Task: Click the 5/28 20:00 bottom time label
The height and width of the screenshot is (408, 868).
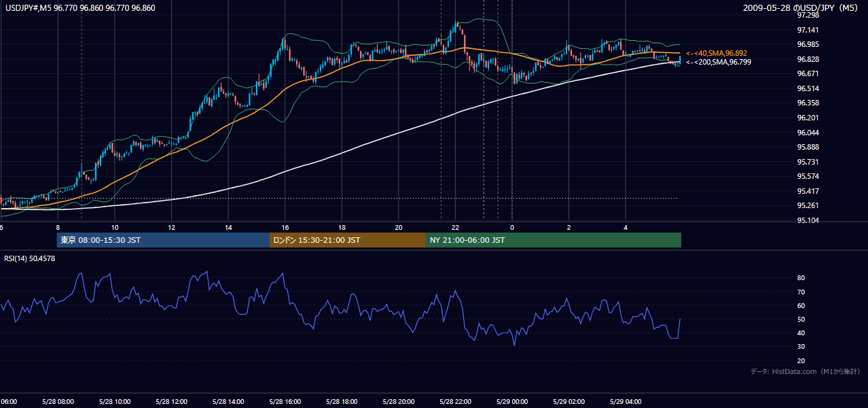Action: (398, 402)
